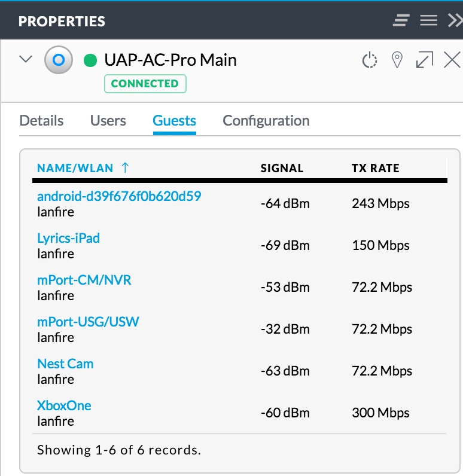The width and height of the screenshot is (463, 476).
Task: Collapse the Properties panel with the double chevron
Action: pyautogui.click(x=455, y=21)
